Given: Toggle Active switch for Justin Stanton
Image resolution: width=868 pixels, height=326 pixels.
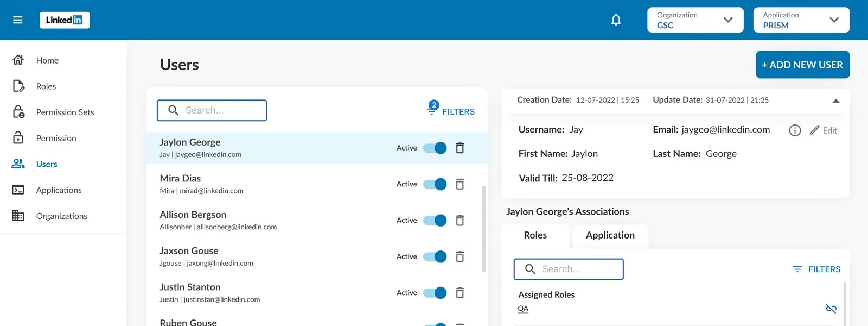Looking at the screenshot, I should pos(435,293).
